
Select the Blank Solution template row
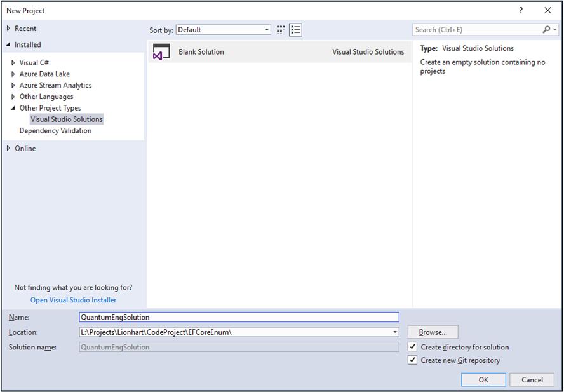pos(279,52)
